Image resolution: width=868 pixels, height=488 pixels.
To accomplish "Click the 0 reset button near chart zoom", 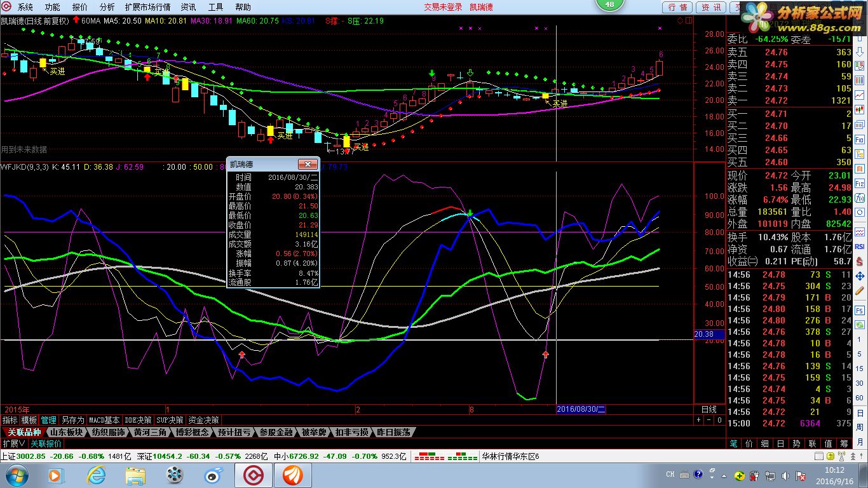I will (719, 420).
